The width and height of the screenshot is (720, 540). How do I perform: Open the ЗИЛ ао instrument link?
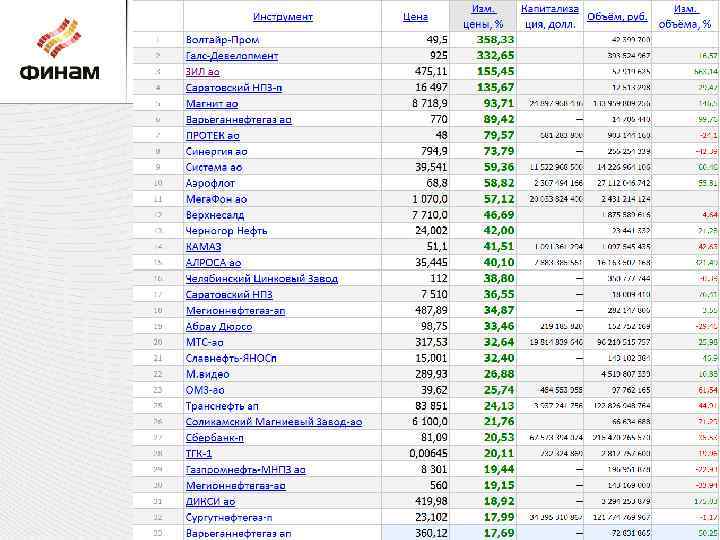[202, 72]
